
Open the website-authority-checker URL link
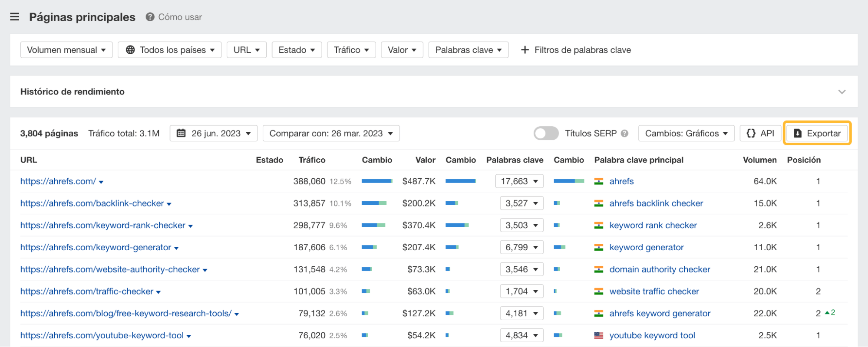(110, 269)
